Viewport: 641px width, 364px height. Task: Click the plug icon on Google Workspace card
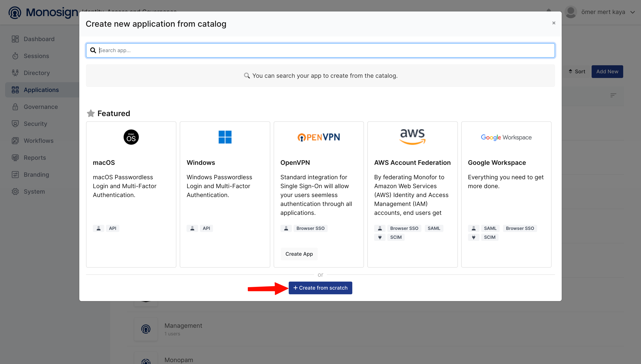(474, 237)
